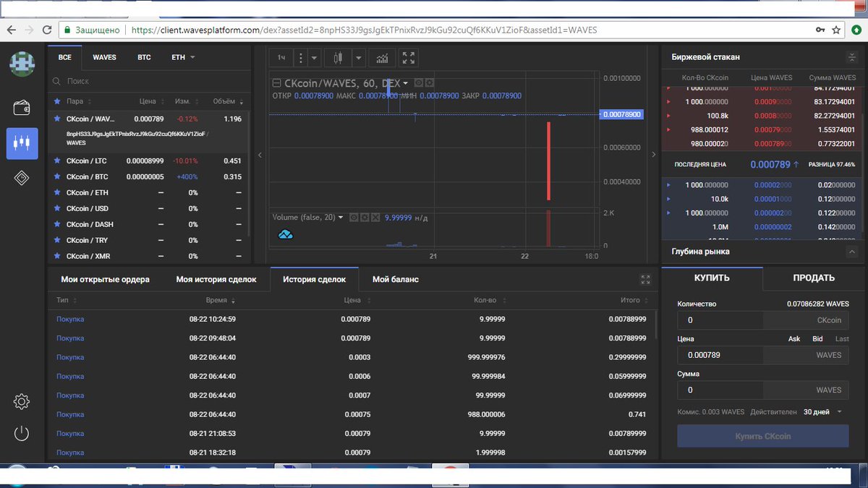The image size is (868, 488).
Task: Open settings of the Биржевой стакан panel
Action: 851,56
